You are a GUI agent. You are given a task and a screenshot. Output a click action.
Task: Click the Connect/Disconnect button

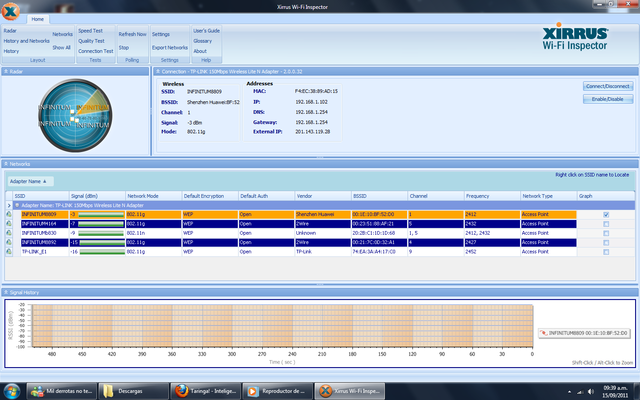click(x=608, y=86)
